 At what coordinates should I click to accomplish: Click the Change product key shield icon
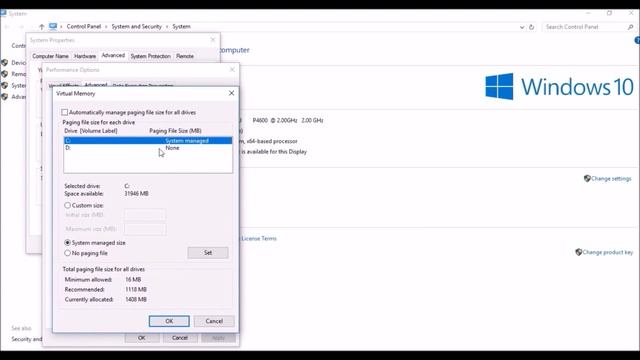578,252
